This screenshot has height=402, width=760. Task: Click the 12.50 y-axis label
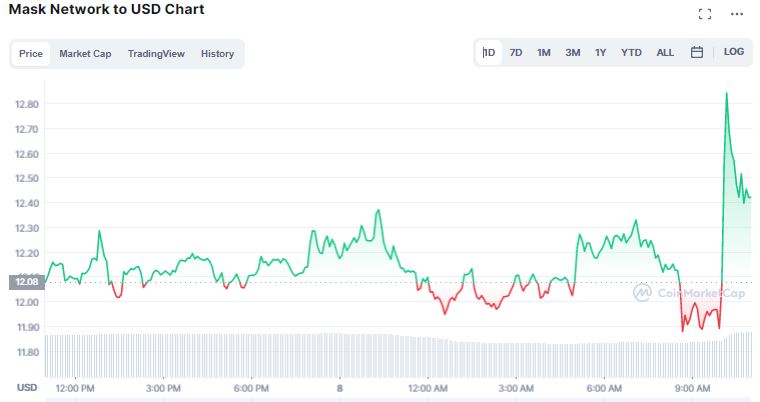pos(27,178)
